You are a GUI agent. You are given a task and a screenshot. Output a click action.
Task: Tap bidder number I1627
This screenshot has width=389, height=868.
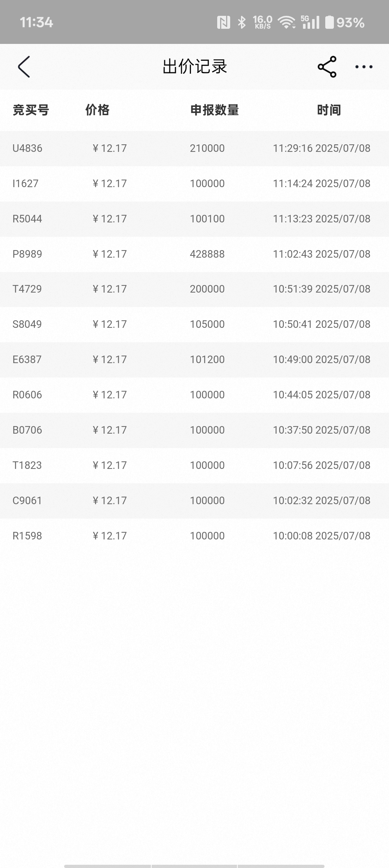pos(25,184)
